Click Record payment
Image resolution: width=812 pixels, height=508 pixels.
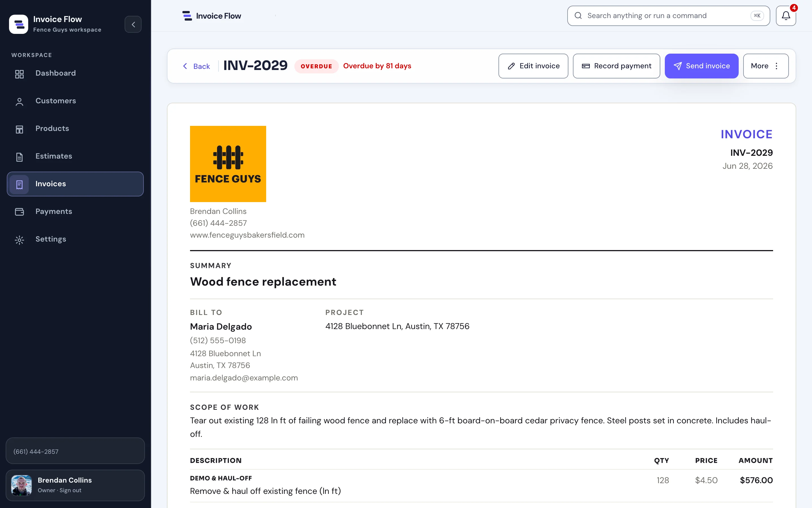tap(616, 66)
